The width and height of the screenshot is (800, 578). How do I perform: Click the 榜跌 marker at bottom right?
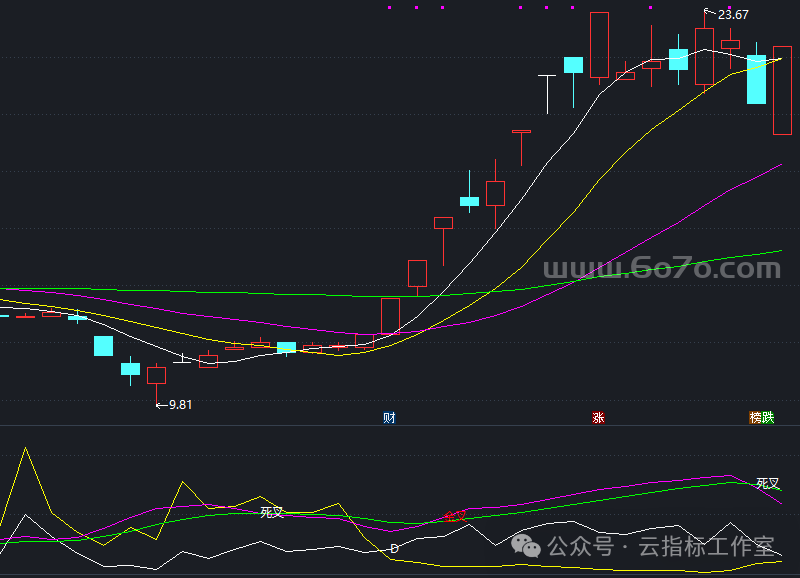[762, 417]
